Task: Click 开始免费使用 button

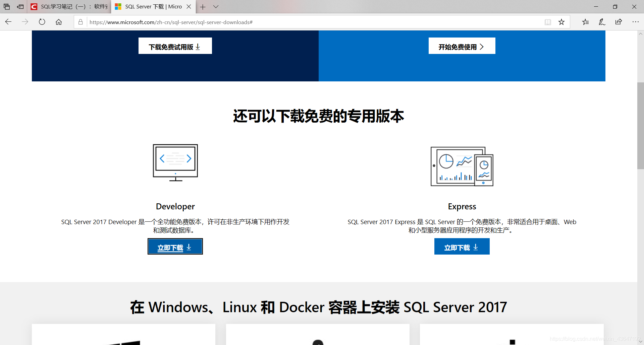Action: tap(462, 46)
